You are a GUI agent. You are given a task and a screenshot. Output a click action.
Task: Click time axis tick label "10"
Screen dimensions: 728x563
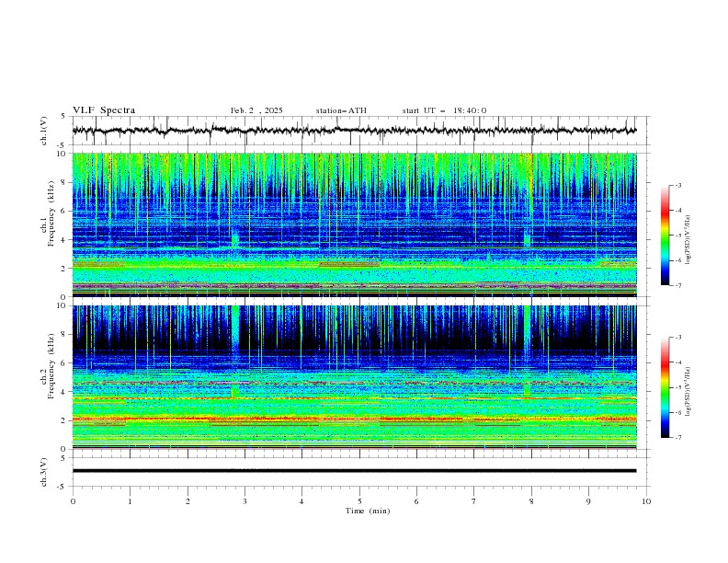(x=646, y=501)
